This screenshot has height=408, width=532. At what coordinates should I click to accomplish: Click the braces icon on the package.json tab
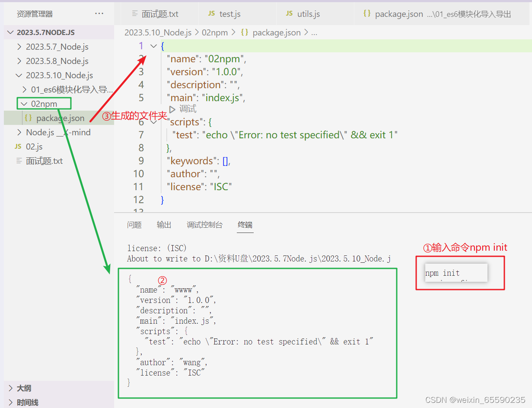pyautogui.click(x=367, y=14)
